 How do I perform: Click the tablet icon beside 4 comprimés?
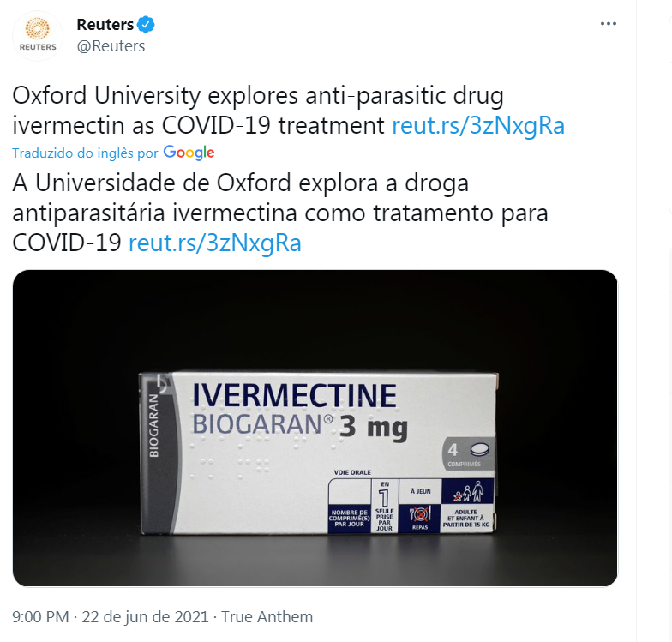[479, 449]
